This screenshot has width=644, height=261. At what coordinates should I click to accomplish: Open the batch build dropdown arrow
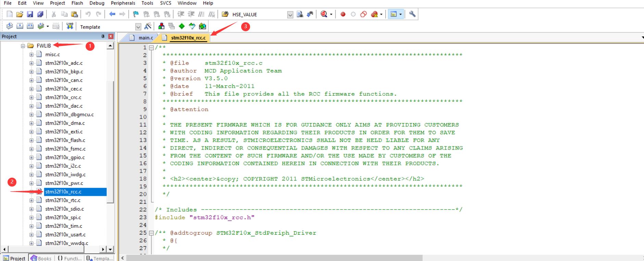tap(48, 26)
